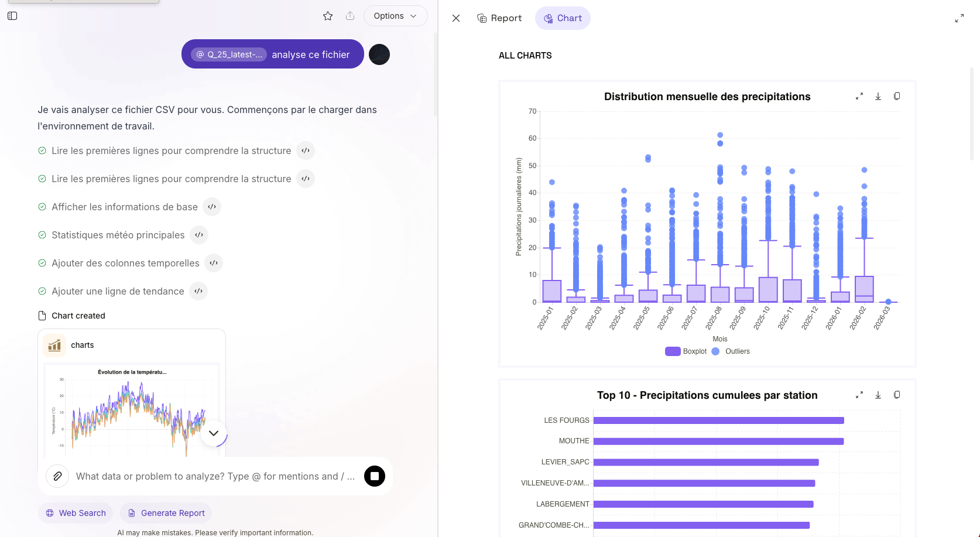Click the scroll-down chevron button
Image resolution: width=980 pixels, height=537 pixels.
click(x=214, y=433)
